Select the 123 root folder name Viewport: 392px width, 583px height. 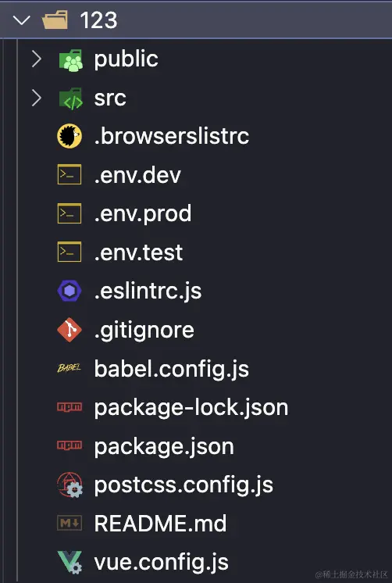click(x=98, y=20)
